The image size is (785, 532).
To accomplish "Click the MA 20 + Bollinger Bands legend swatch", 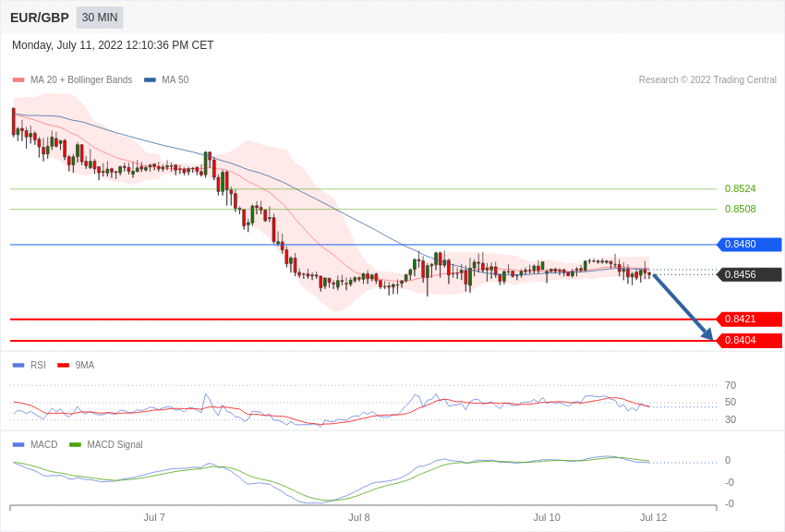I will coord(18,79).
